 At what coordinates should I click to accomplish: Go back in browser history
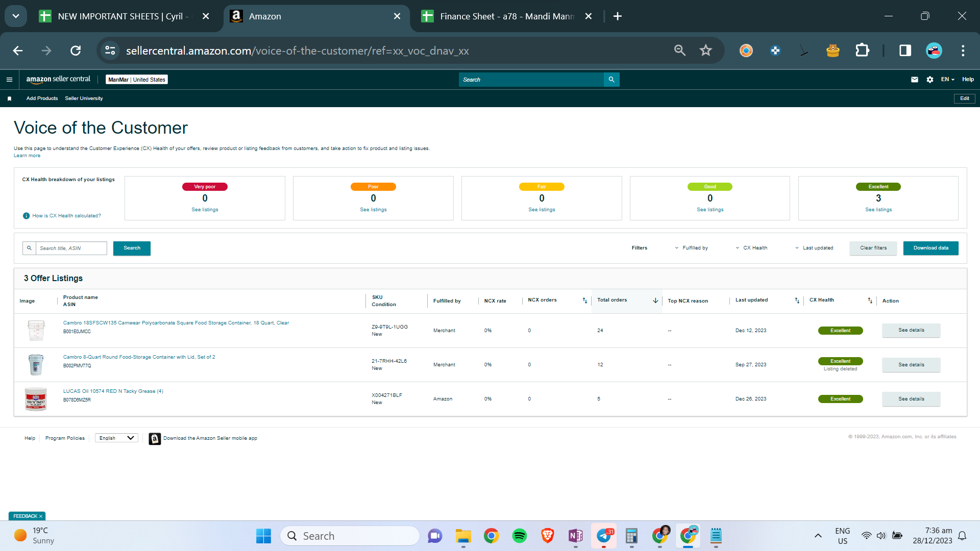point(18,51)
